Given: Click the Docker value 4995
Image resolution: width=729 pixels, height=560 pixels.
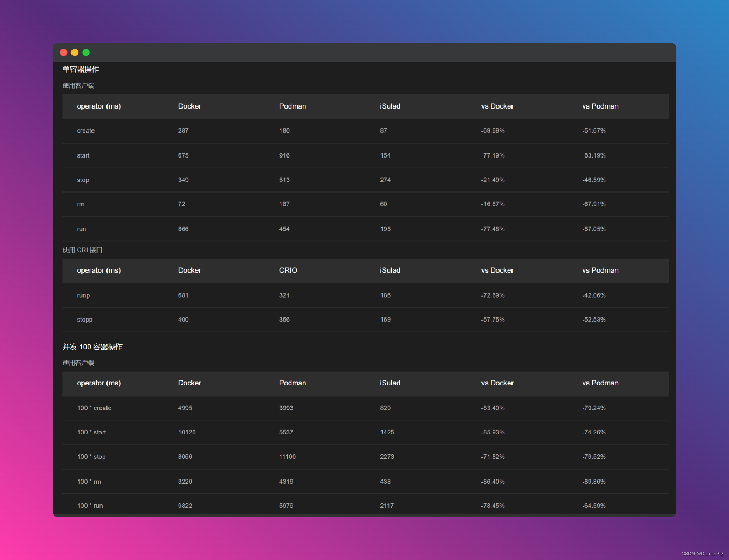Looking at the screenshot, I should pos(185,408).
